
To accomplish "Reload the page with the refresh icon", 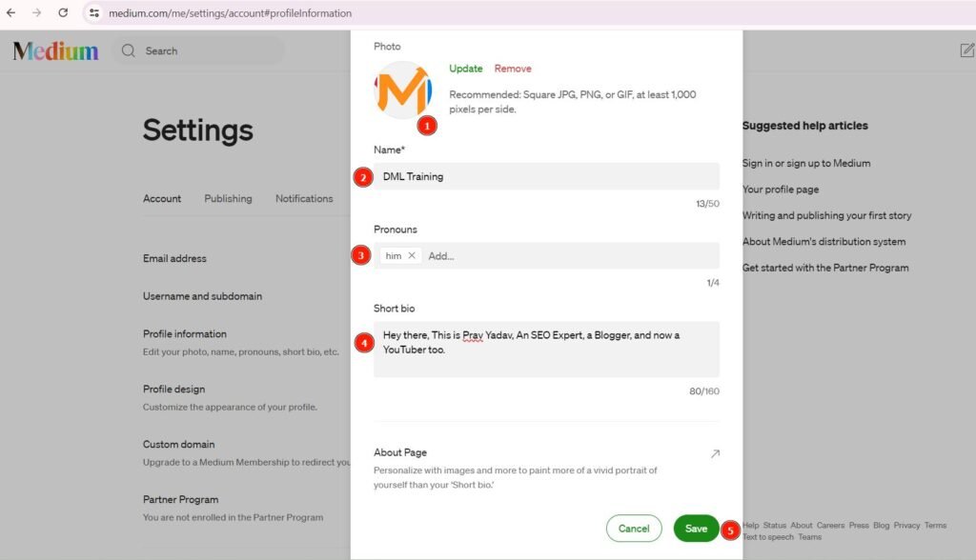I will [63, 12].
